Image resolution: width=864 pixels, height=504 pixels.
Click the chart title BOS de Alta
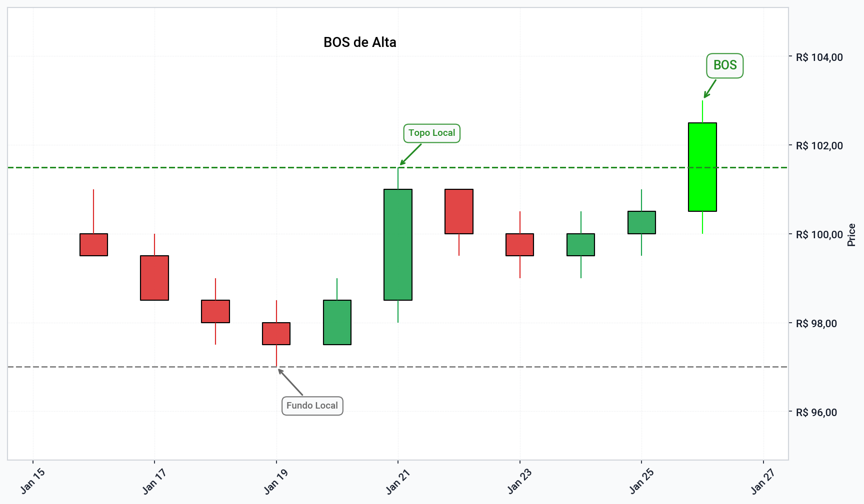359,42
